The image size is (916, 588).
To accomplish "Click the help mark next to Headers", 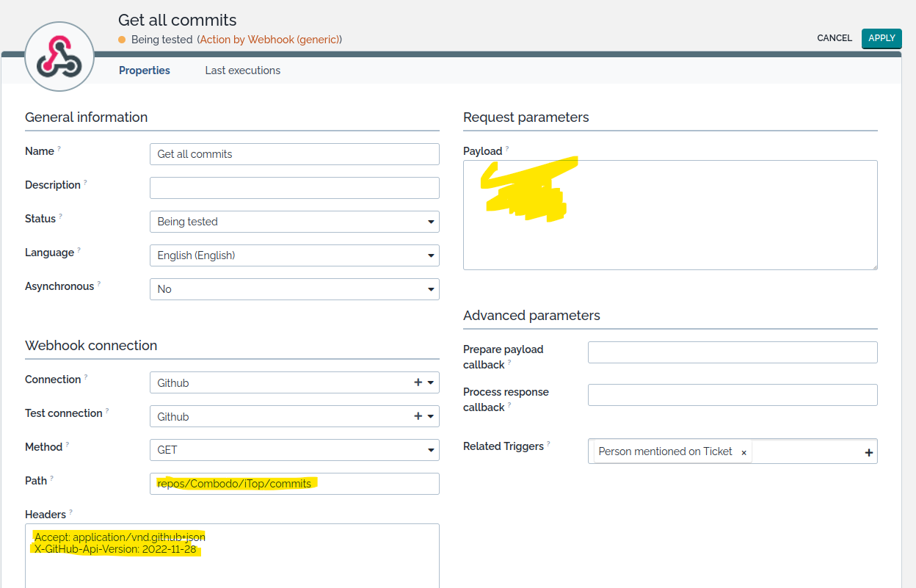I will (71, 512).
